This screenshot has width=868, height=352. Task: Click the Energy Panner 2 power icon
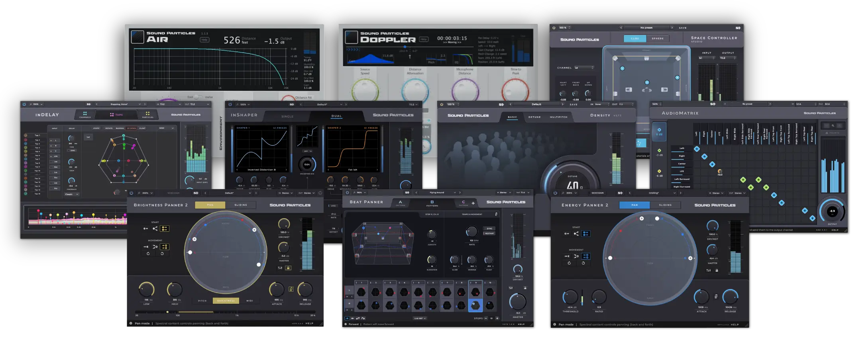pos(555,193)
